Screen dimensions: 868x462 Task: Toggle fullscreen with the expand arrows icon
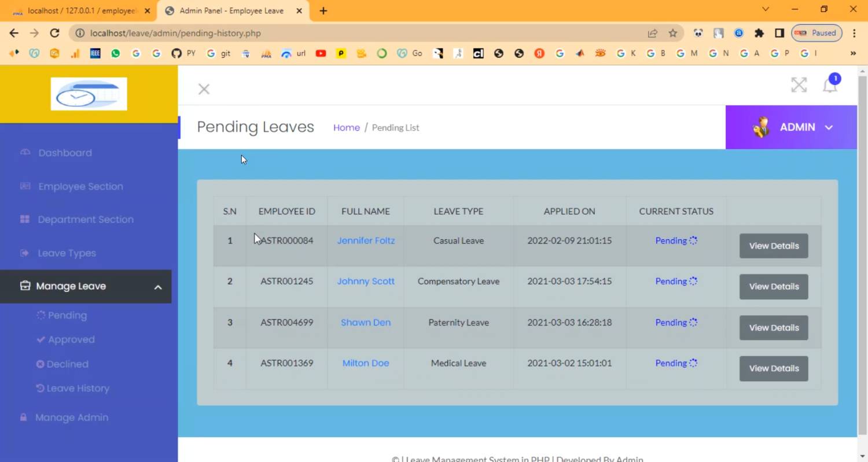point(799,85)
